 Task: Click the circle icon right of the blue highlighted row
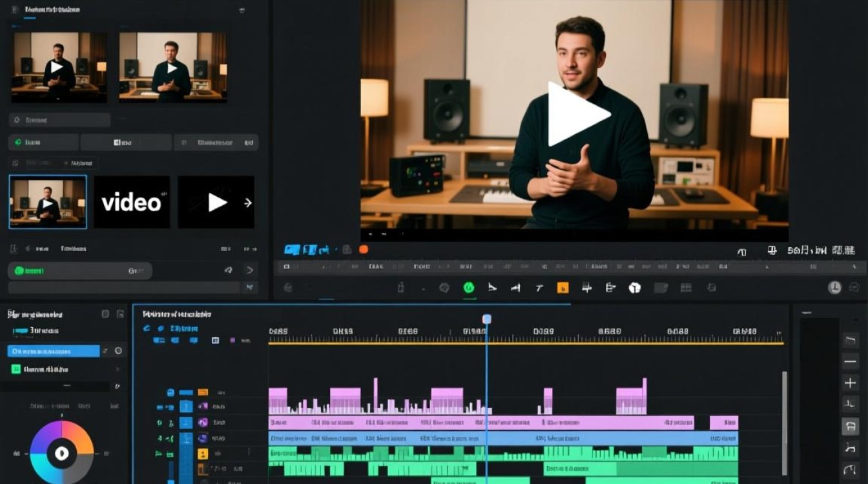pyautogui.click(x=118, y=351)
